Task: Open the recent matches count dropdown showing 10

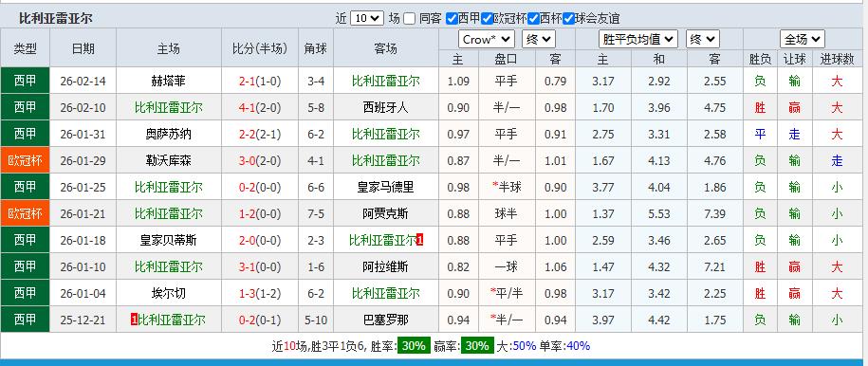Action: tap(367, 18)
